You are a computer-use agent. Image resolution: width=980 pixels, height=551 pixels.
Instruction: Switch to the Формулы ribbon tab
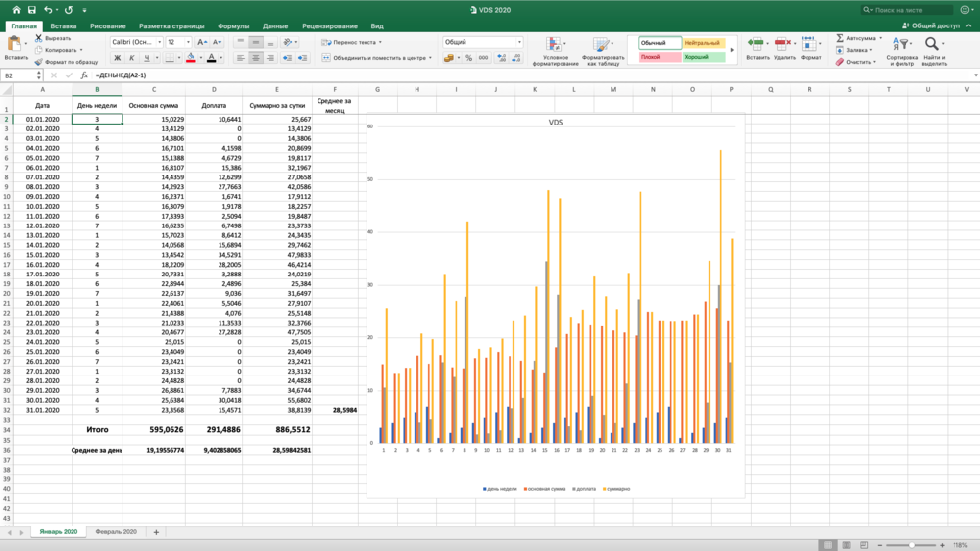tap(233, 26)
